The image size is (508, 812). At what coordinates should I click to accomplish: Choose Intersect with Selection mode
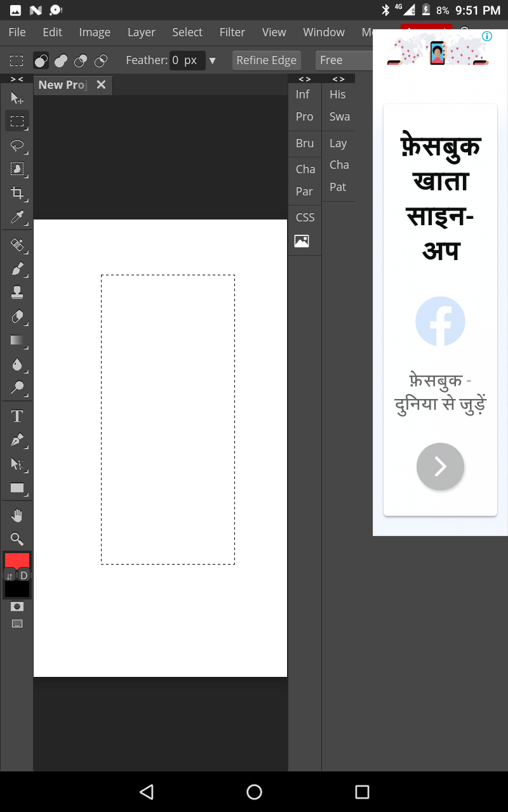pos(100,61)
